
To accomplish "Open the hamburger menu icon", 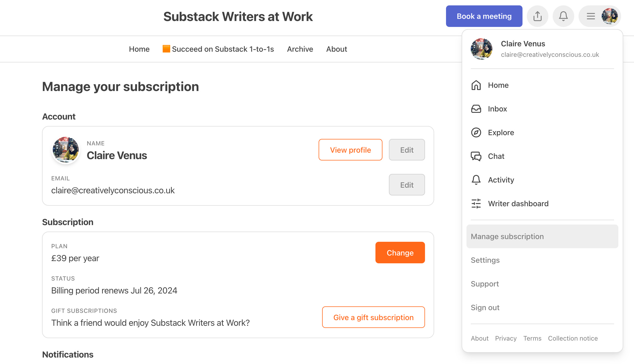I will click(x=590, y=16).
